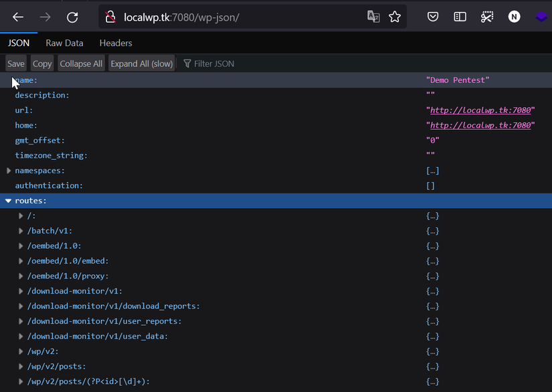Open the N profile account icon
Image resolution: width=552 pixels, height=392 pixels.
pos(514,17)
